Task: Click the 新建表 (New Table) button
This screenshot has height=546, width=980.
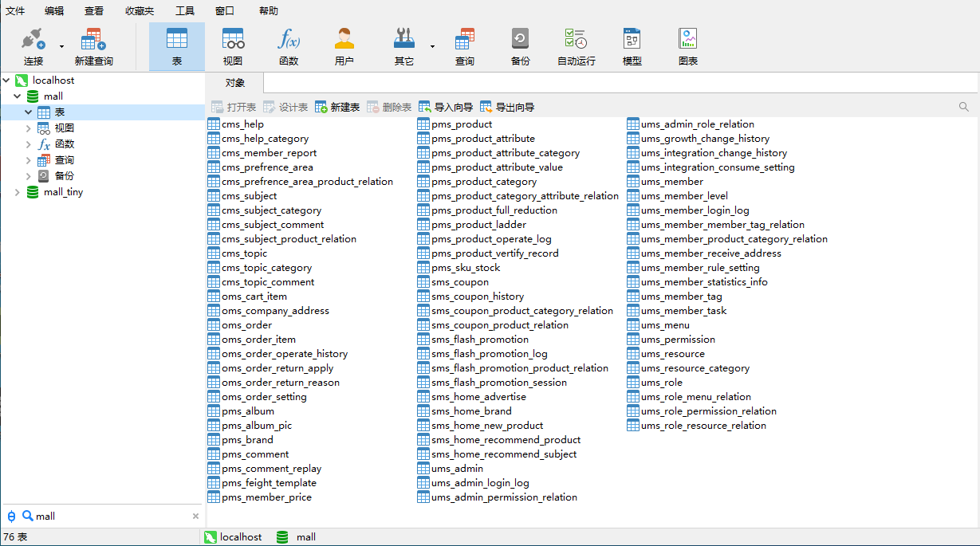Action: click(337, 107)
